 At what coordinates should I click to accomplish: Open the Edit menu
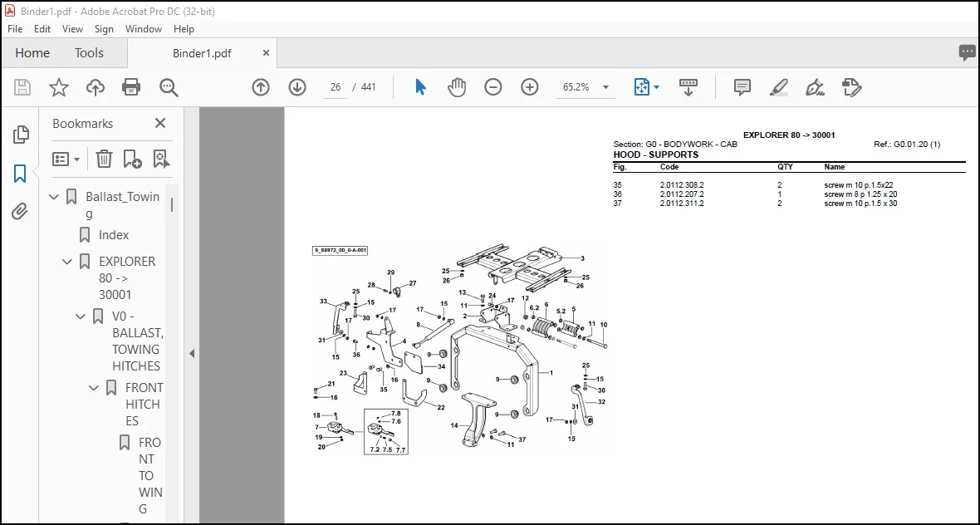tap(42, 29)
